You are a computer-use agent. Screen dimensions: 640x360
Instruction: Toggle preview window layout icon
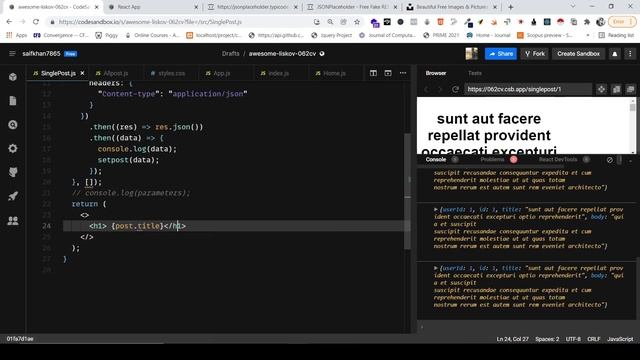point(388,73)
